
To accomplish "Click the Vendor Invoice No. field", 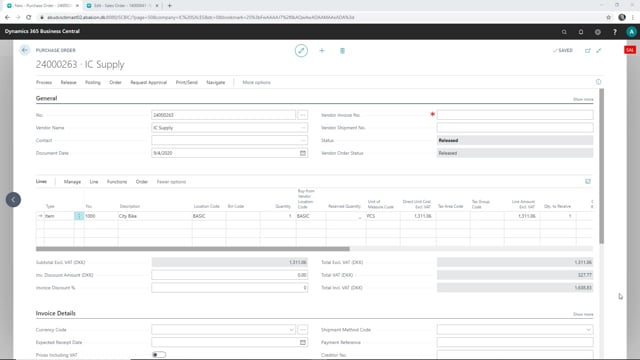I will [515, 115].
